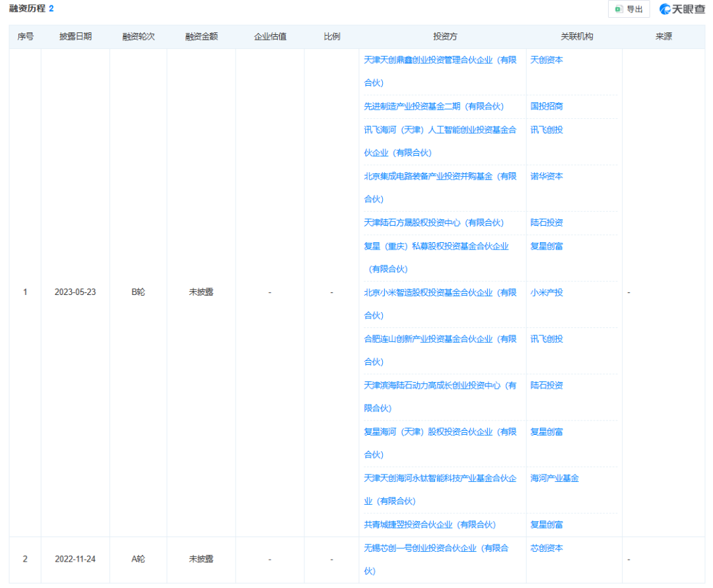Image resolution: width=713 pixels, height=588 pixels.
Task: Select the A轮 round cell
Action: click(138, 560)
